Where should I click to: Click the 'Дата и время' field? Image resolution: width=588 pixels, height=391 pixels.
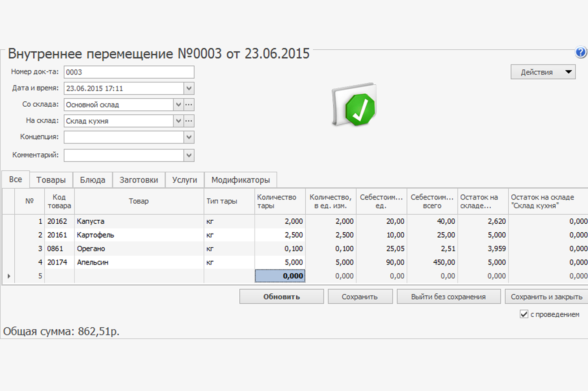tap(124, 88)
